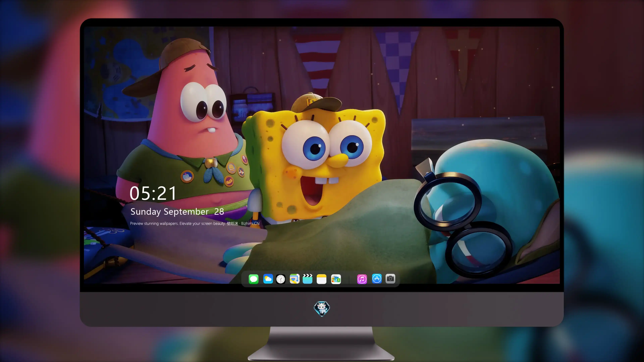Open the Maps app in the dock
This screenshot has width=644, height=362.
294,279
